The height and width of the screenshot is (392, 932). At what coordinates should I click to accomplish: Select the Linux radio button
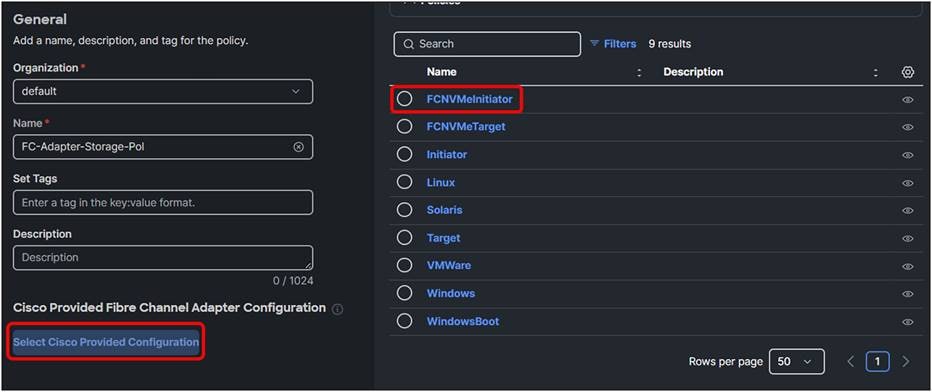tap(404, 182)
